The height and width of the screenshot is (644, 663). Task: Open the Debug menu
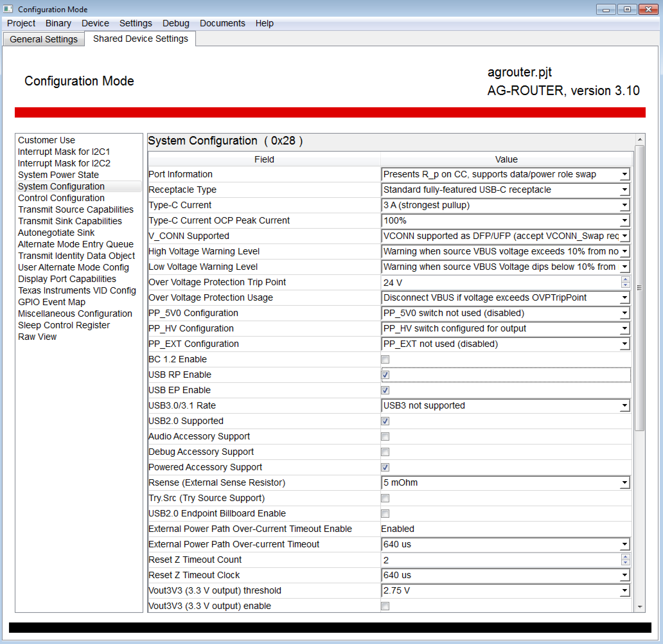point(176,23)
